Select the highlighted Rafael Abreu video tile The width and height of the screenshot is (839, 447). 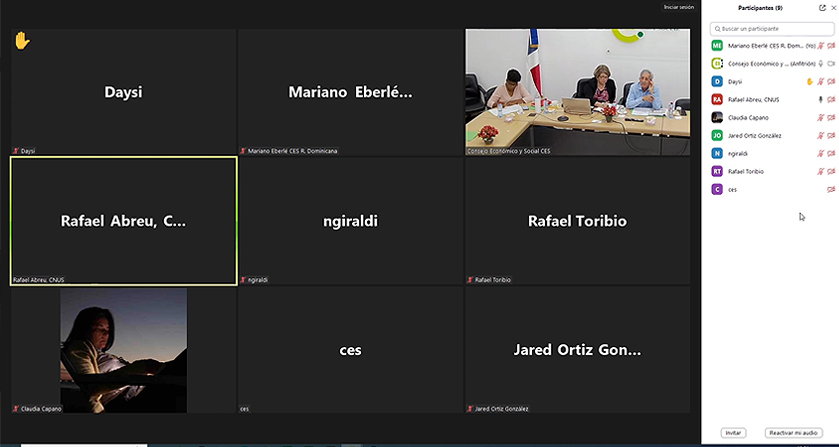pos(124,221)
